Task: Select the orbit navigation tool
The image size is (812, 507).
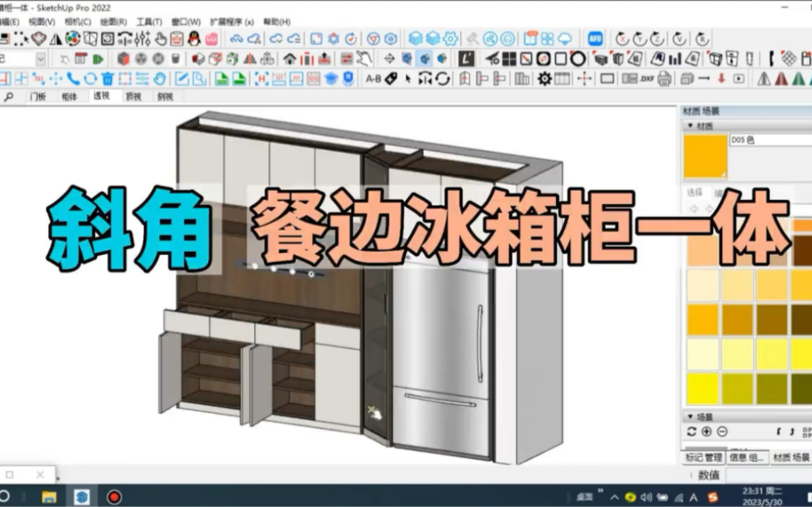Action: 90,79
